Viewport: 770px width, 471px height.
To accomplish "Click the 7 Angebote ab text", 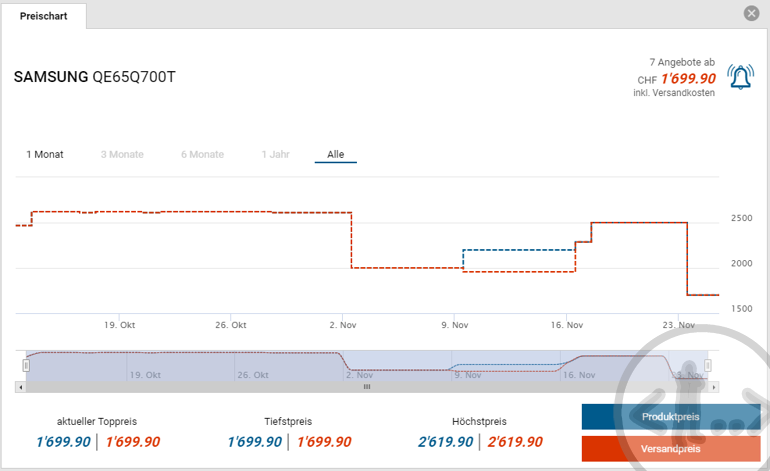I will [682, 61].
